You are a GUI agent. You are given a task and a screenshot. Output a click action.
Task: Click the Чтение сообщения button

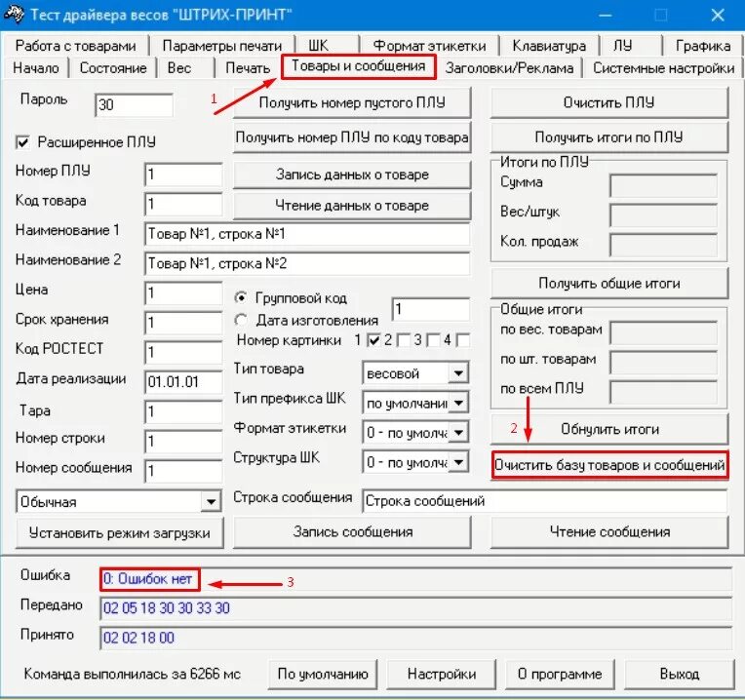pos(609,532)
